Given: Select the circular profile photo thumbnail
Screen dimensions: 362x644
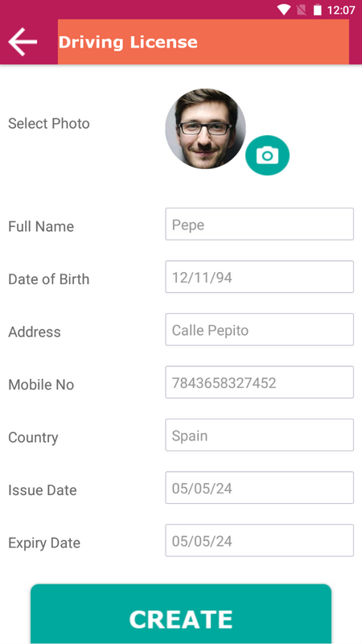Looking at the screenshot, I should (205, 129).
